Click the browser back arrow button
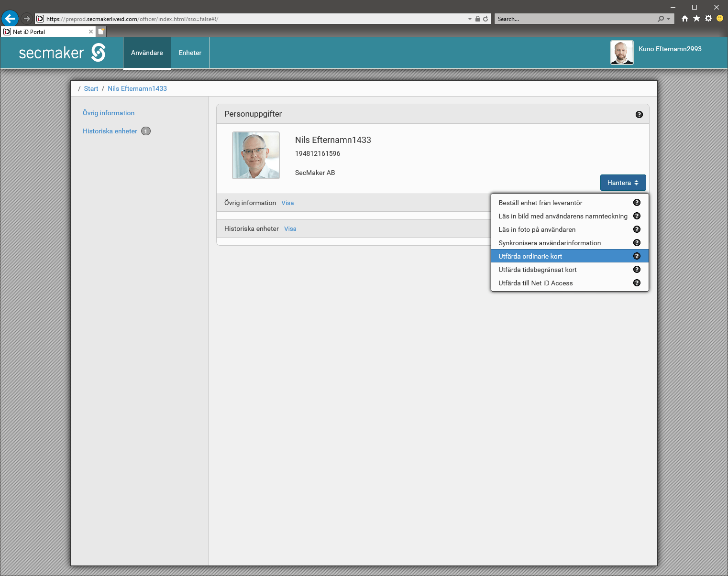Viewport: 728px width, 576px height. tap(10, 19)
